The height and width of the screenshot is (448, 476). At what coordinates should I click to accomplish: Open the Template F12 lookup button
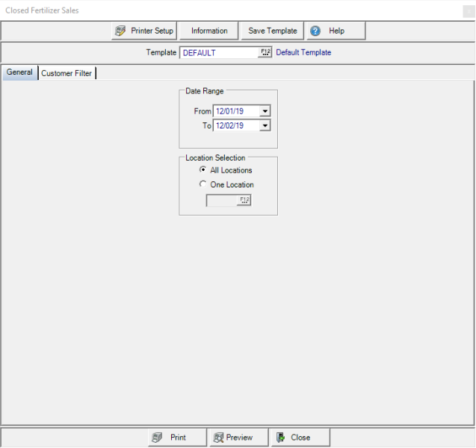tap(265, 53)
